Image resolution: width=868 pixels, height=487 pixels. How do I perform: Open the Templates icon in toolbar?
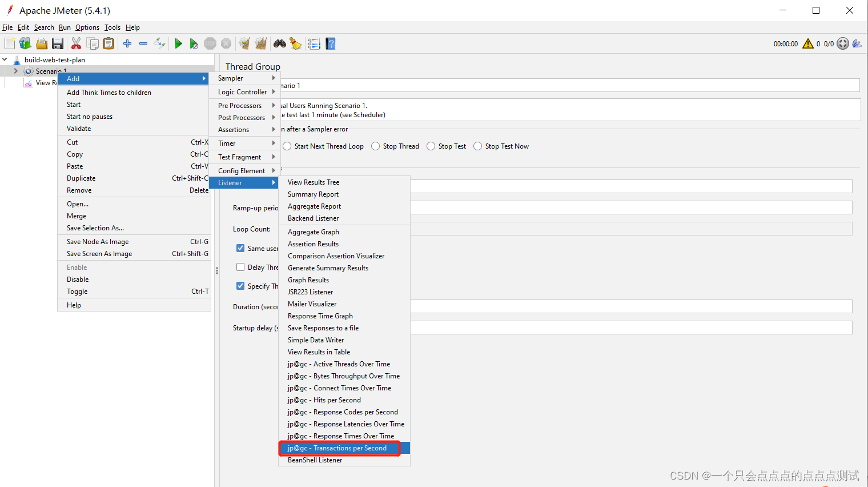pyautogui.click(x=25, y=43)
